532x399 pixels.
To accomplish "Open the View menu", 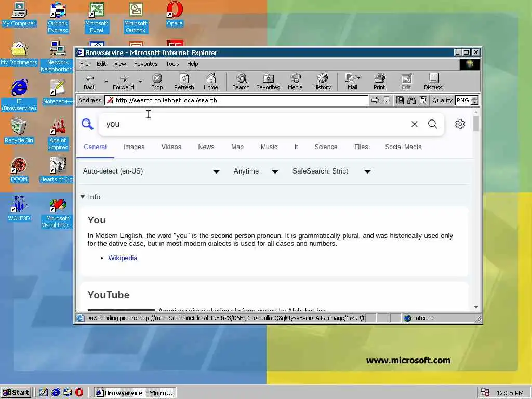I will click(120, 64).
